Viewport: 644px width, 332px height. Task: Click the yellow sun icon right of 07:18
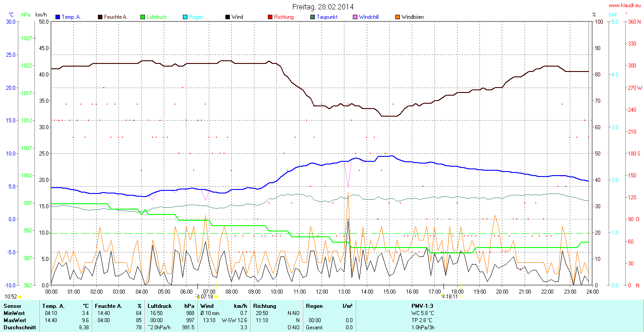[216, 297]
